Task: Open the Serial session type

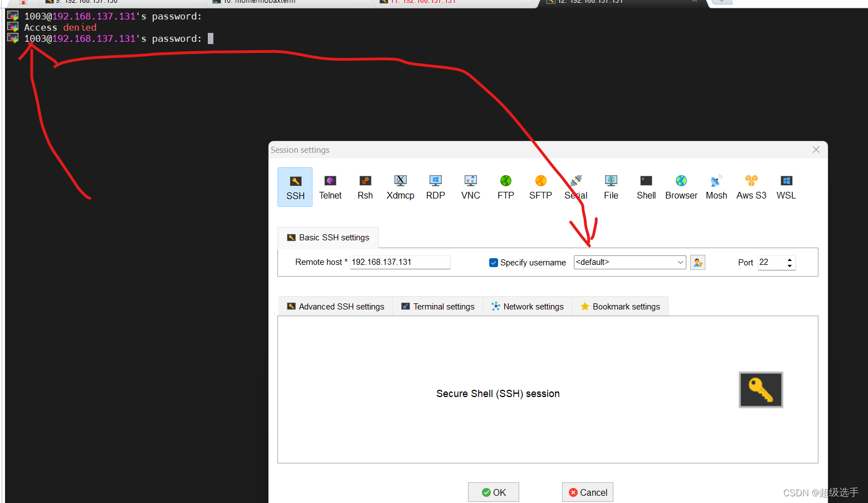Action: click(x=575, y=187)
